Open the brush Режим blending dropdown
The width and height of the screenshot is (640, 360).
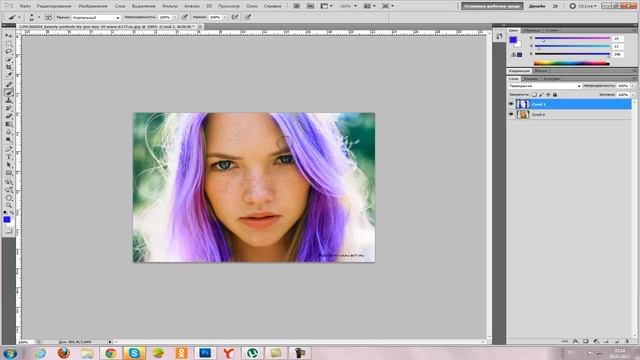point(96,18)
